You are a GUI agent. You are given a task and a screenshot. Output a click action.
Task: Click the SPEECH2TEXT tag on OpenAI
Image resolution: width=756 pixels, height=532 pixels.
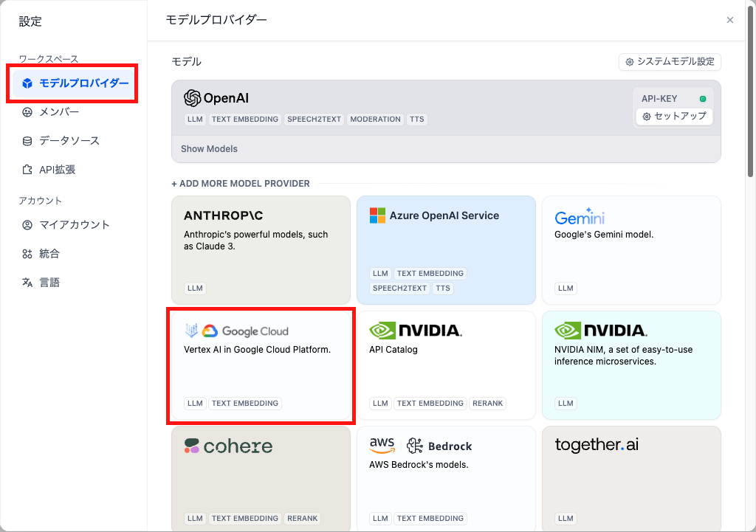click(x=314, y=119)
